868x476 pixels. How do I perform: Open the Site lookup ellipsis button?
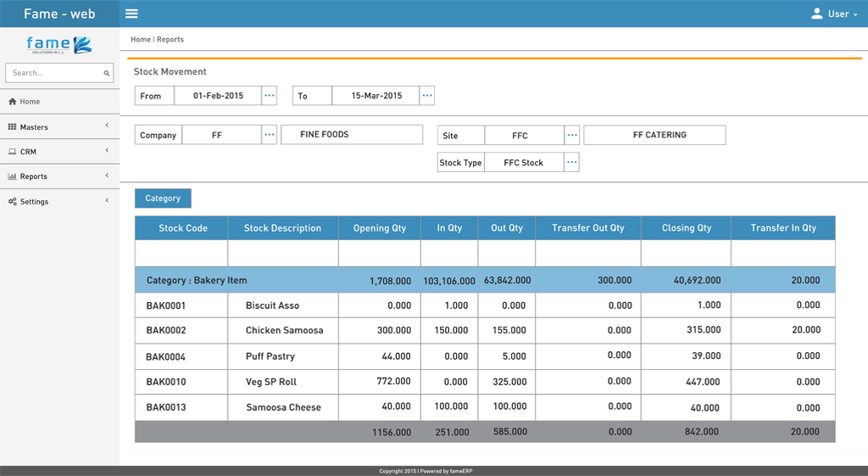coord(572,136)
